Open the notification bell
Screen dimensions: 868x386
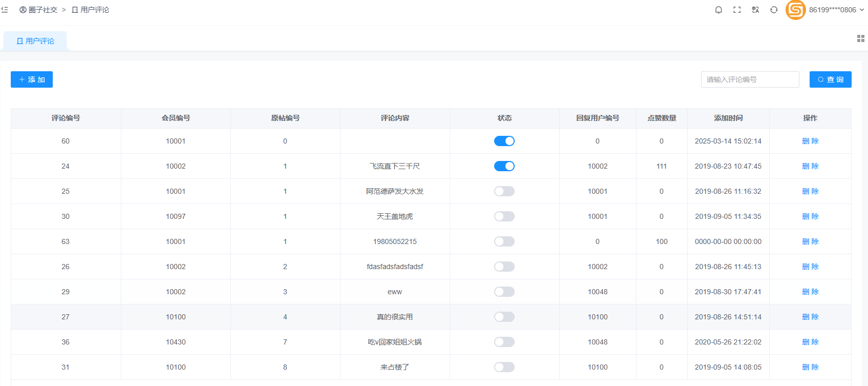[x=718, y=10]
